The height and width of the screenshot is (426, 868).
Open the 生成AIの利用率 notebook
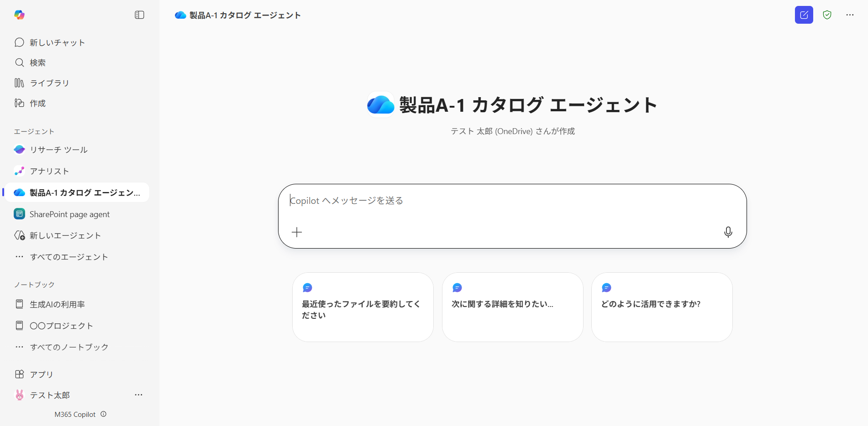tap(57, 305)
